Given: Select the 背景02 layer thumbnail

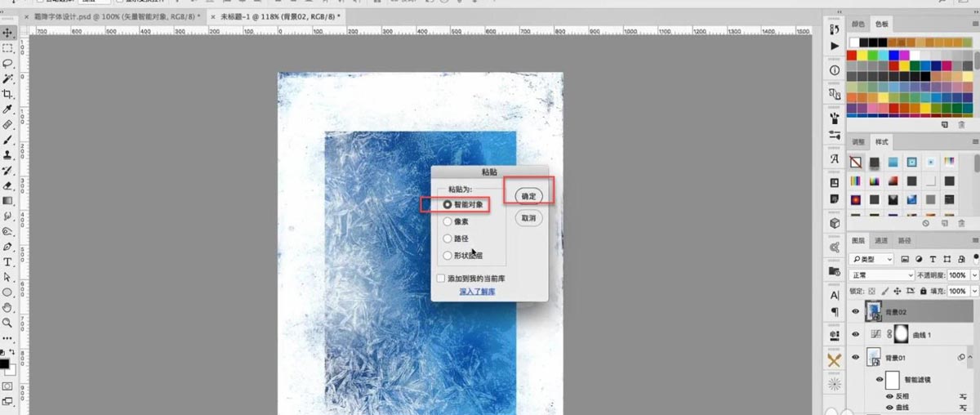Looking at the screenshot, I should coord(874,312).
